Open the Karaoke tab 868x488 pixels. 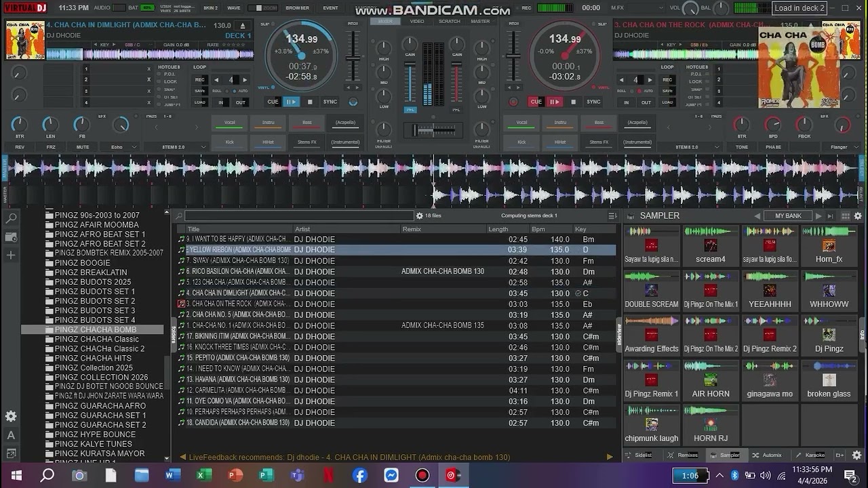click(810, 455)
